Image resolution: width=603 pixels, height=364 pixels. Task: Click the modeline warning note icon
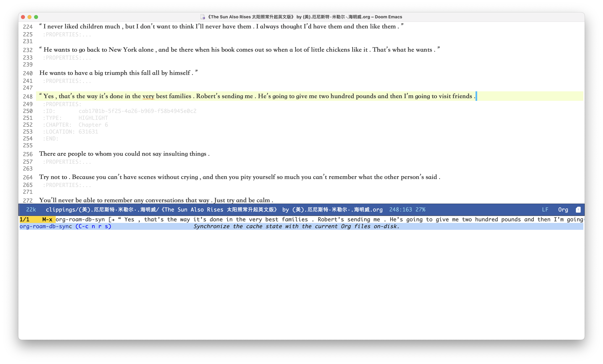(578, 209)
